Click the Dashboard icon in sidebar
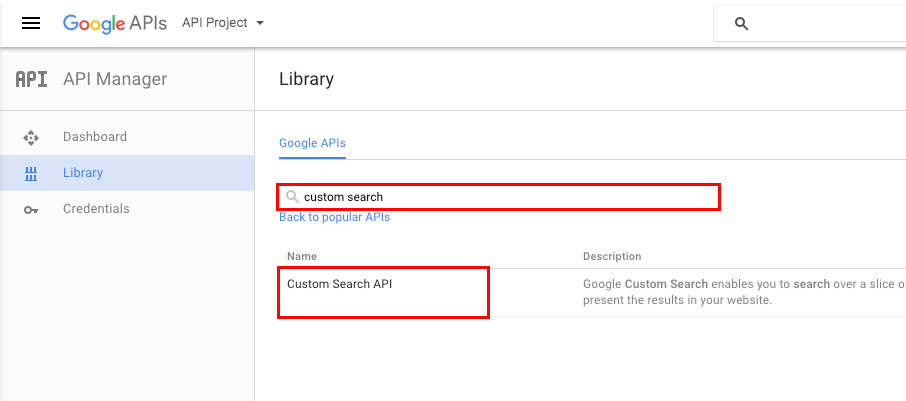The width and height of the screenshot is (906, 401). tap(31, 138)
